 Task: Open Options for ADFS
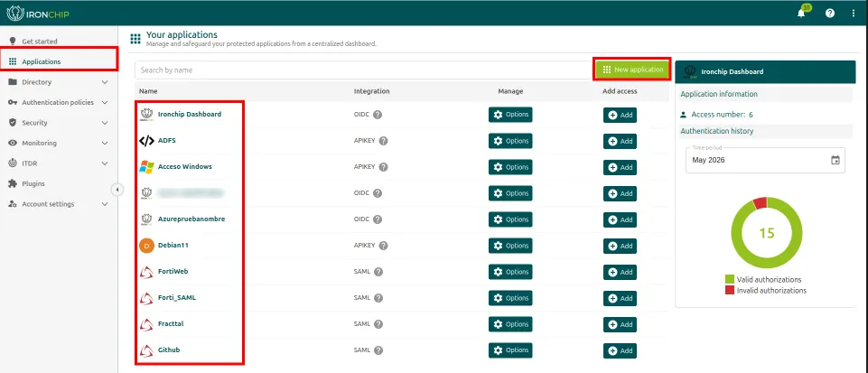tap(510, 141)
